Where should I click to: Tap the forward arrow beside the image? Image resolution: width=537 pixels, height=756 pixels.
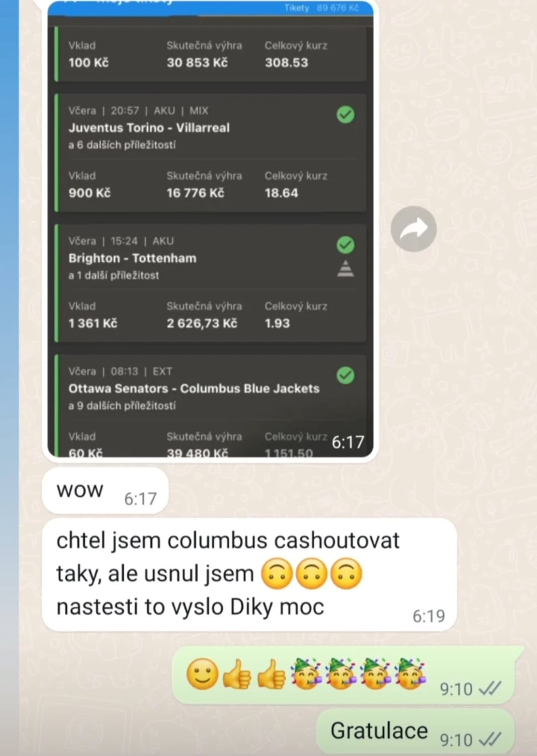414,229
